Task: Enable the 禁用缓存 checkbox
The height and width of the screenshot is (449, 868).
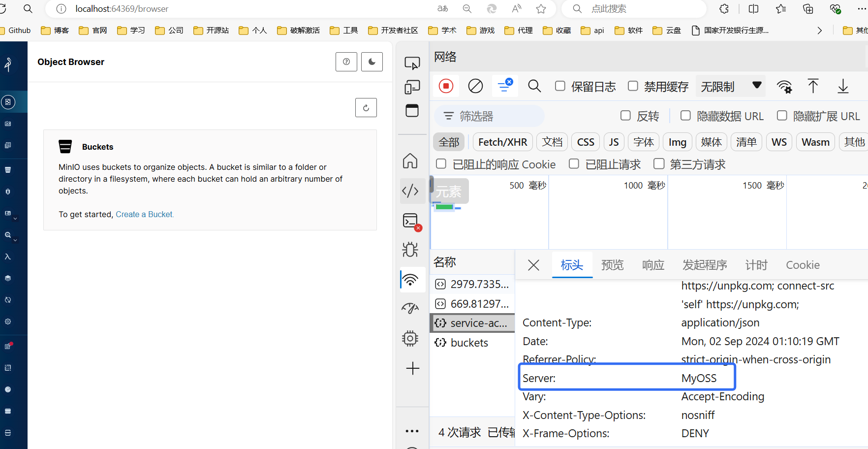Action: click(633, 86)
